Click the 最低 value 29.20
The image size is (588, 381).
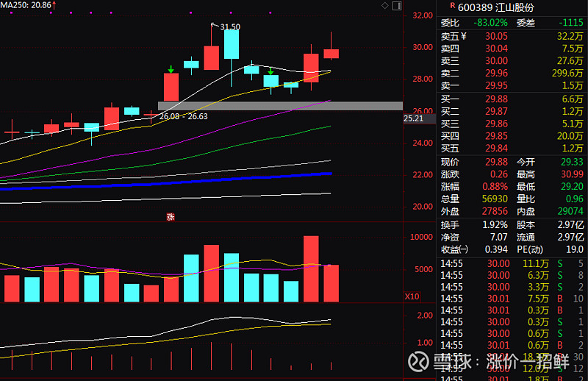(x=572, y=187)
